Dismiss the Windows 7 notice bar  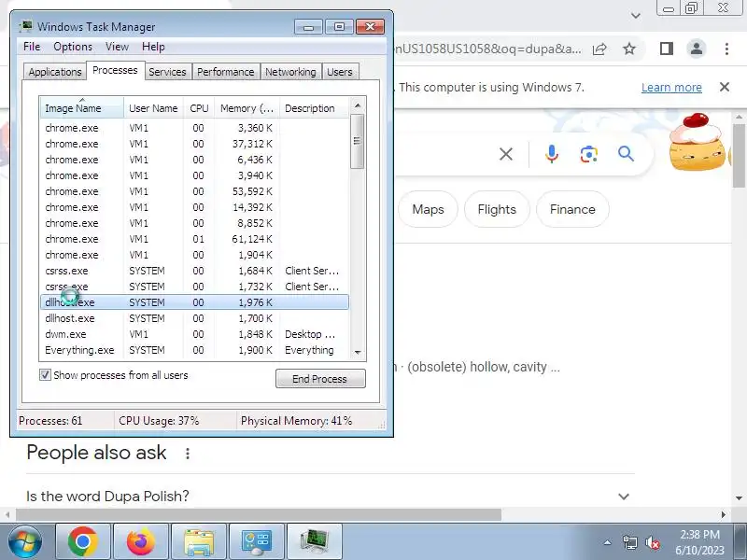[x=725, y=87]
